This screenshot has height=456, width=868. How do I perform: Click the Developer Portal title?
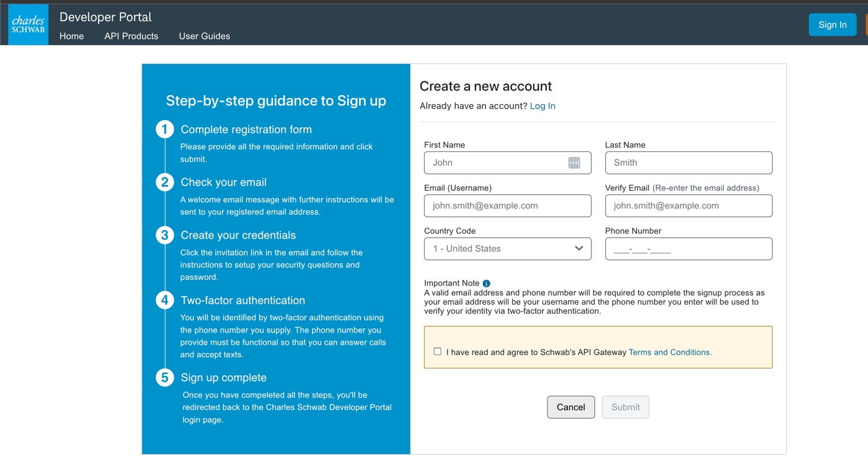tap(105, 17)
